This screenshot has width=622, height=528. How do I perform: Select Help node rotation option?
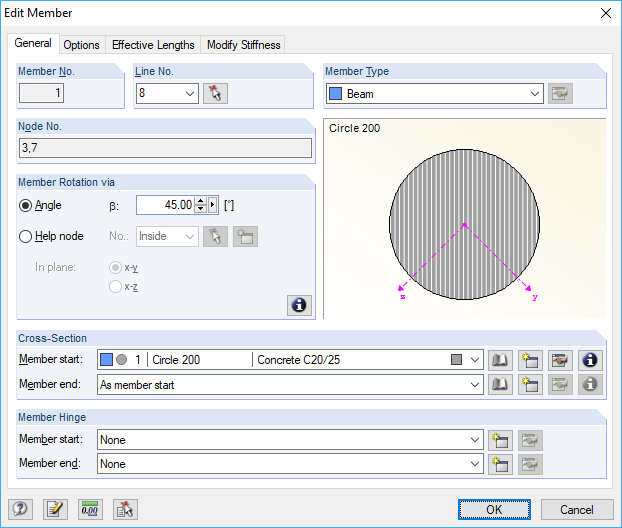coord(25,236)
